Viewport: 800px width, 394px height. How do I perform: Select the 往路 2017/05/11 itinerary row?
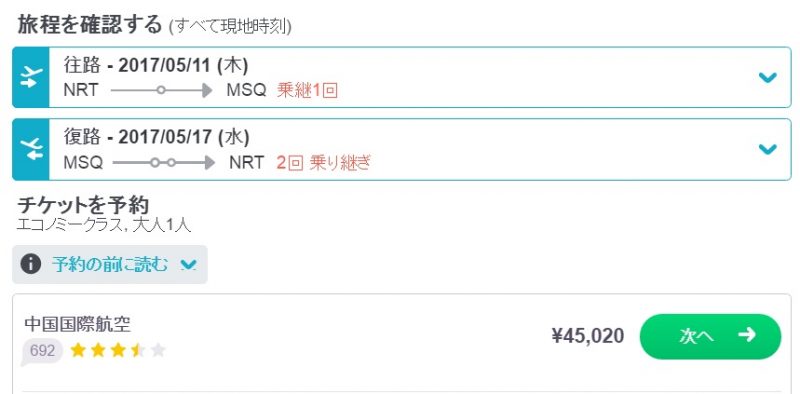(402, 77)
